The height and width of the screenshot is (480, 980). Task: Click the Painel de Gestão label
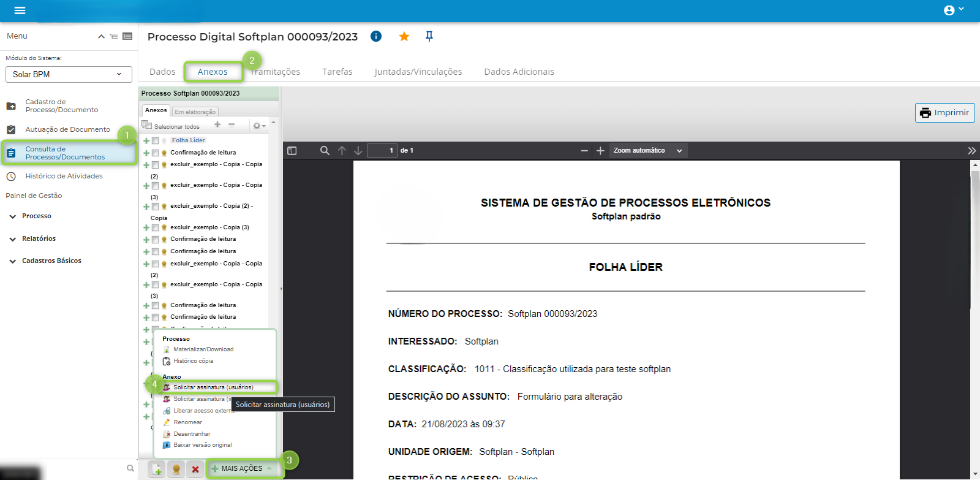34,196
